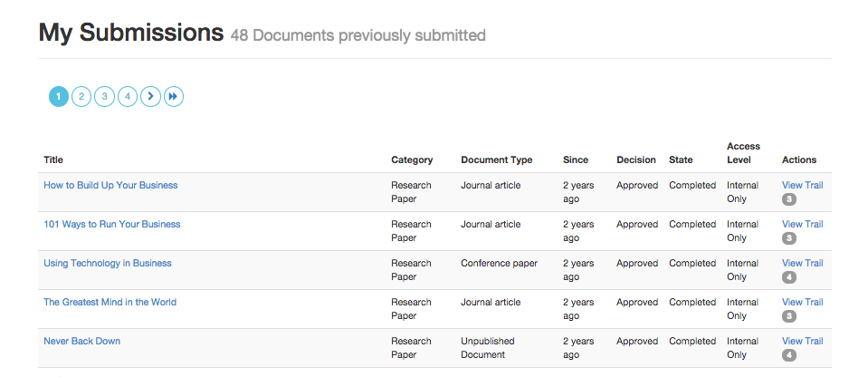This screenshot has width=868, height=377.
Task: Open page 3 of submissions
Action: [x=105, y=97]
